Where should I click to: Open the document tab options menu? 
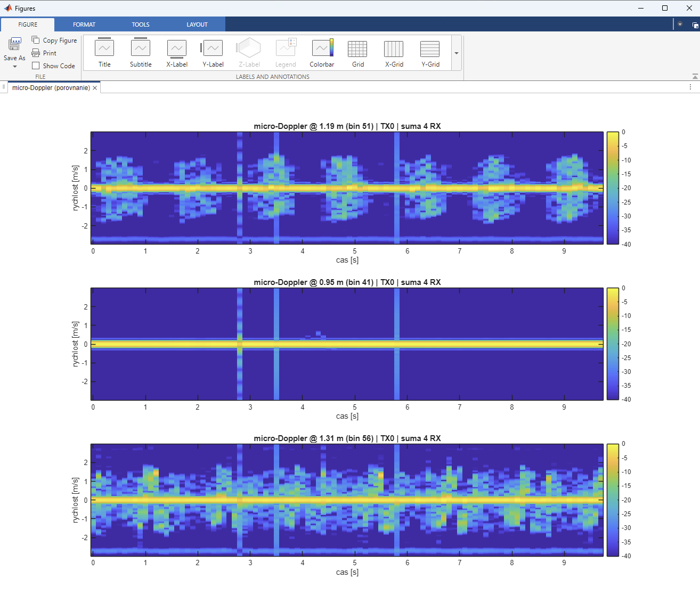pos(690,87)
